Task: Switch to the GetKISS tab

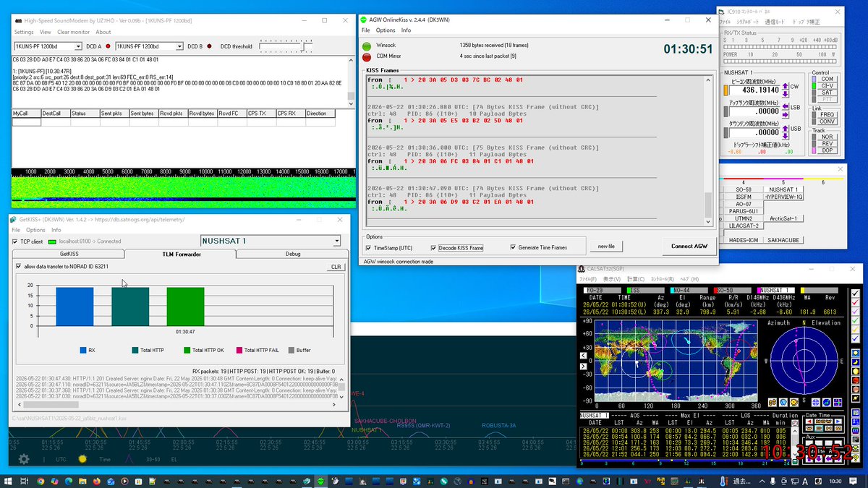Action: click(69, 254)
